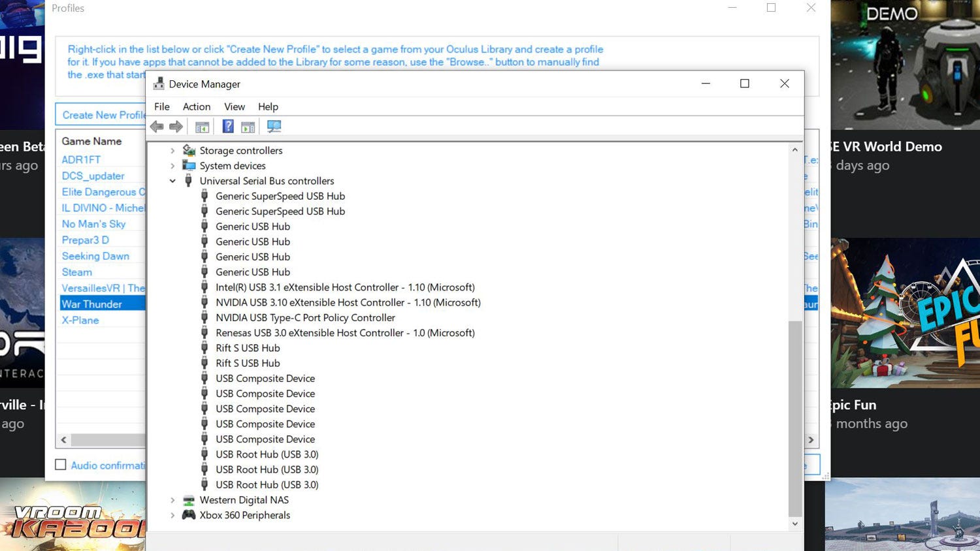Click the Game Name column header
The width and height of the screenshot is (980, 551).
91,141
